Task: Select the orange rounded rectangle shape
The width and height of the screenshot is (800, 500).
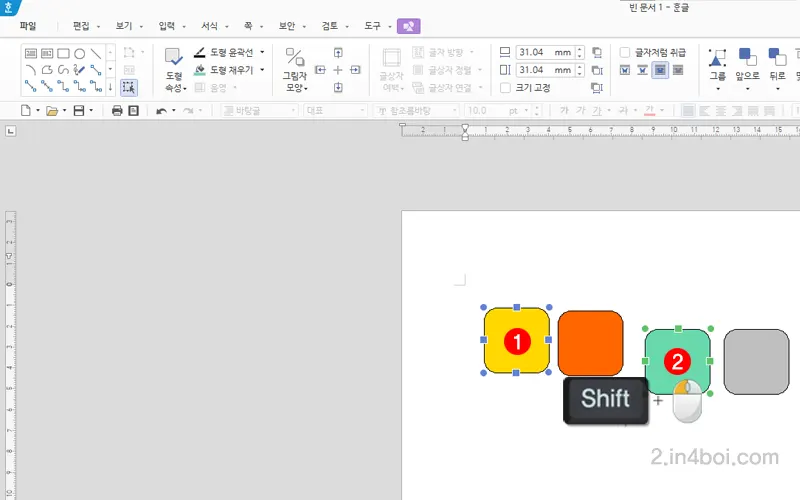Action: [590, 343]
